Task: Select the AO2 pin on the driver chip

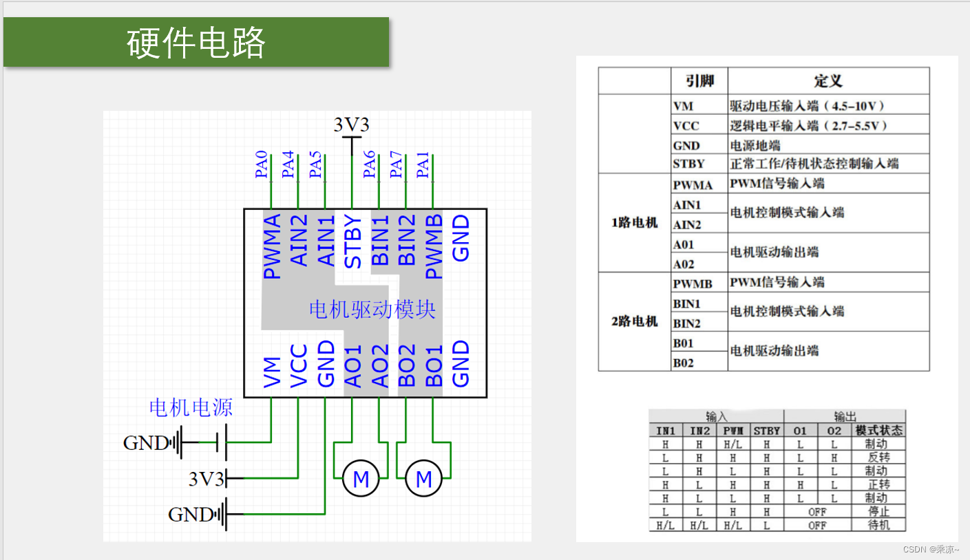Action: click(380, 365)
